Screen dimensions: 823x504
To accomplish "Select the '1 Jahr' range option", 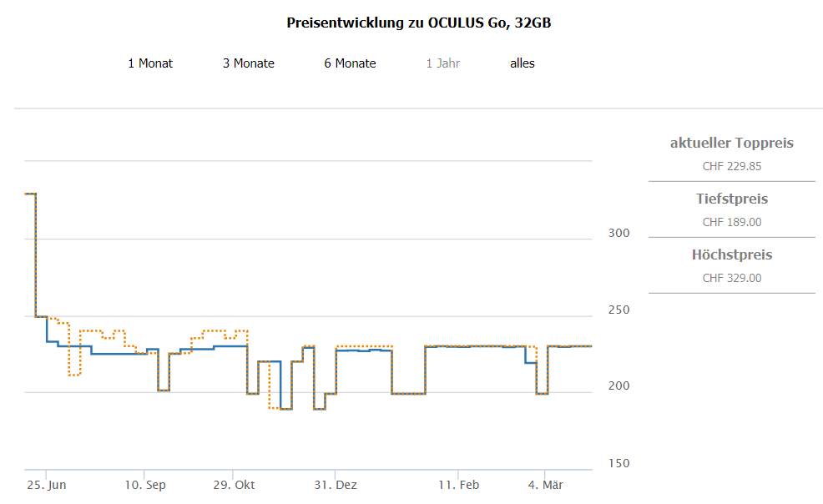I will [x=442, y=63].
